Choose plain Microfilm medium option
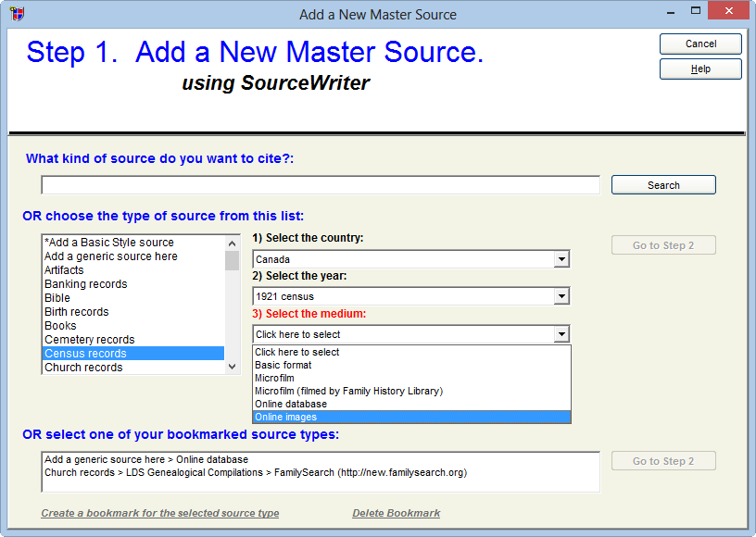The image size is (756, 537). point(411,378)
